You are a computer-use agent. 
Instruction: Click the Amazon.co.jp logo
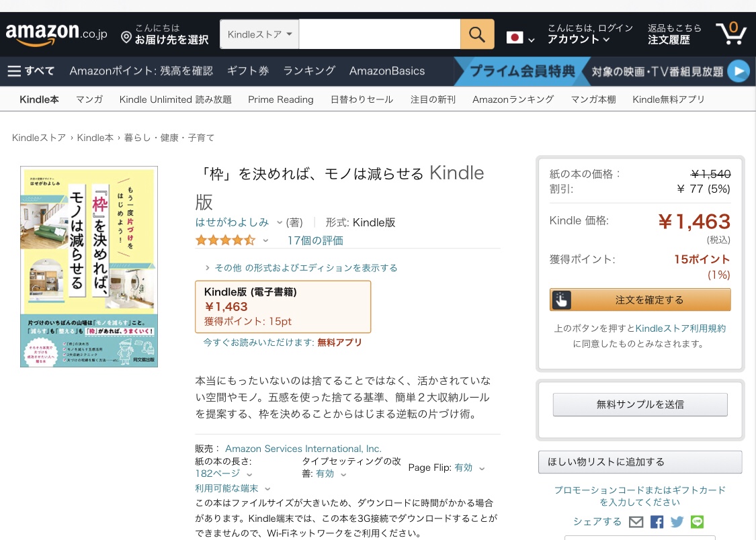tap(56, 34)
